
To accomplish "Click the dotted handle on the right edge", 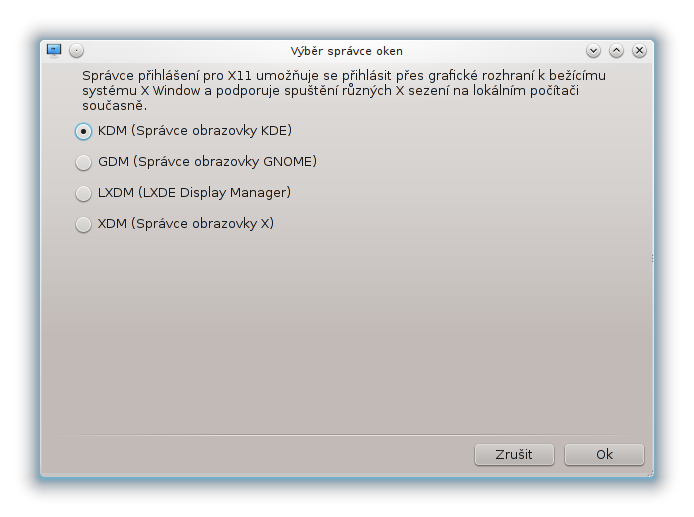I will tap(652, 258).
